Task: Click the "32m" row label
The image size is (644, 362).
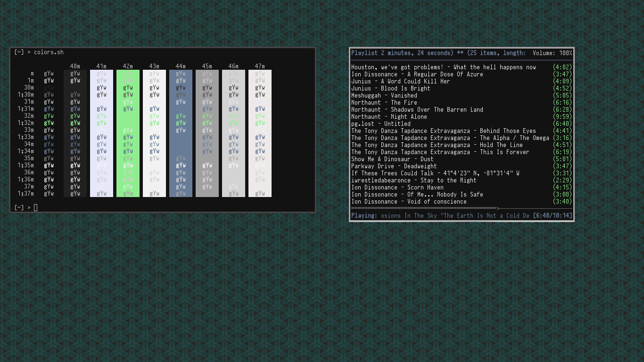Action: [29, 116]
